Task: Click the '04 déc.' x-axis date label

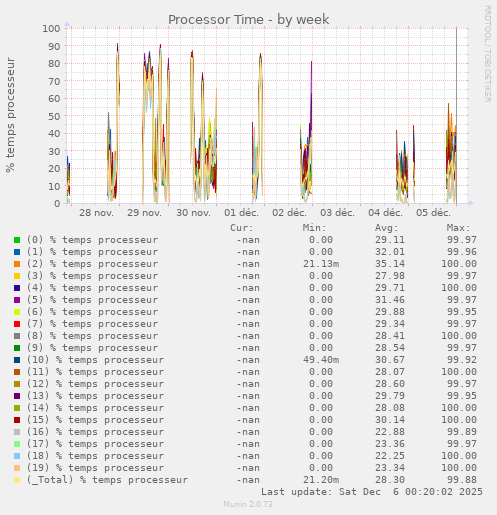Action: (x=385, y=213)
